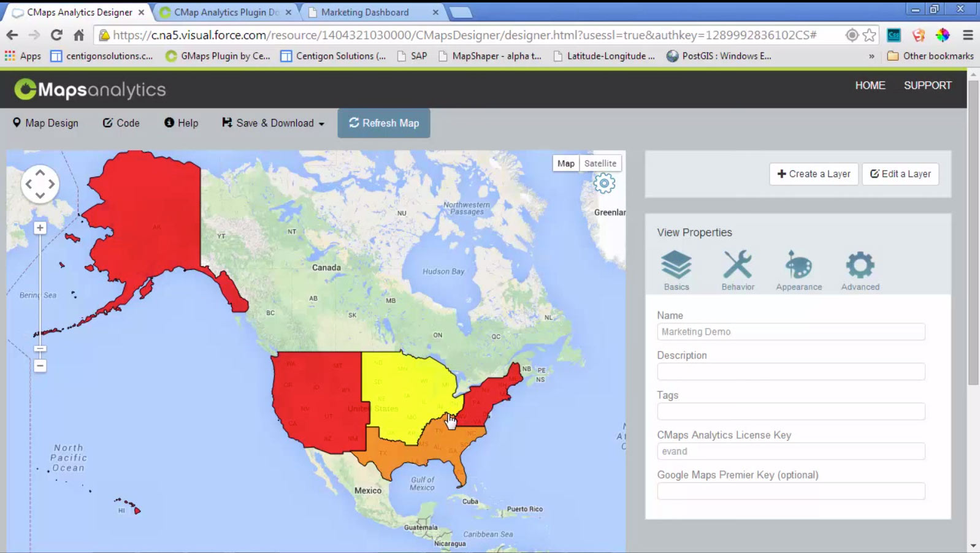Viewport: 980px width, 553px height.
Task: Expand the Save & Download dropdown
Action: [x=273, y=123]
